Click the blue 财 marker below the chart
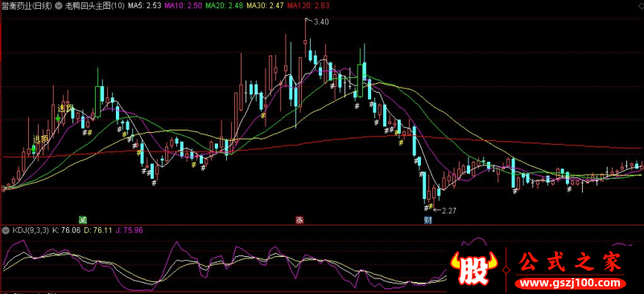Screen dimensions: 644x294 [427, 220]
